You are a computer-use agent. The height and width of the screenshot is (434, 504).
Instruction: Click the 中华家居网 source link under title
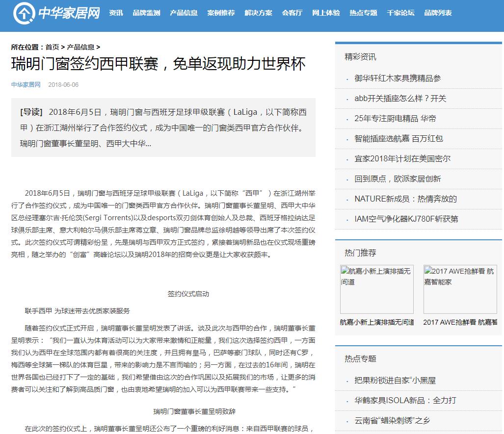pyautogui.click(x=26, y=85)
